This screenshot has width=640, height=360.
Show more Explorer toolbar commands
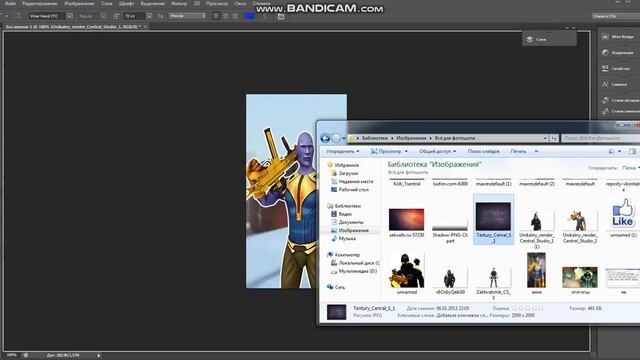(x=536, y=151)
